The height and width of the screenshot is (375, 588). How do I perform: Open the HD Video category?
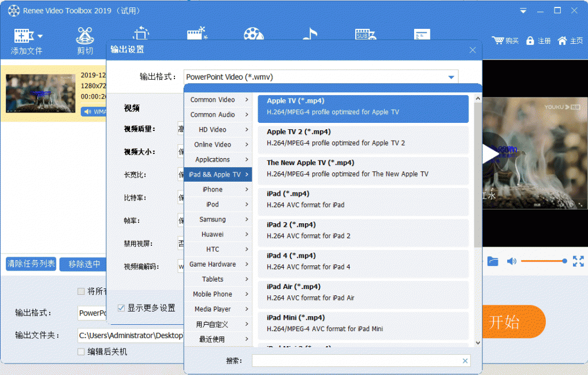(x=218, y=130)
